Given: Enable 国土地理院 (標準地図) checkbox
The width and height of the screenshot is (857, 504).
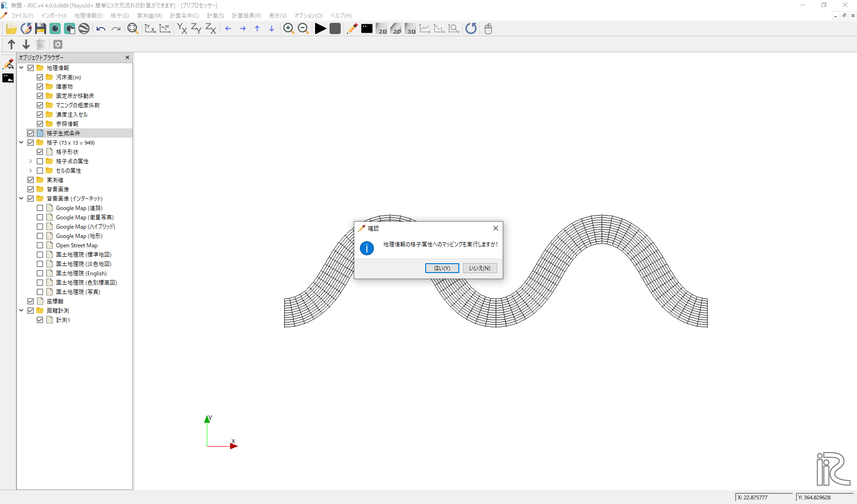Looking at the screenshot, I should click(40, 254).
